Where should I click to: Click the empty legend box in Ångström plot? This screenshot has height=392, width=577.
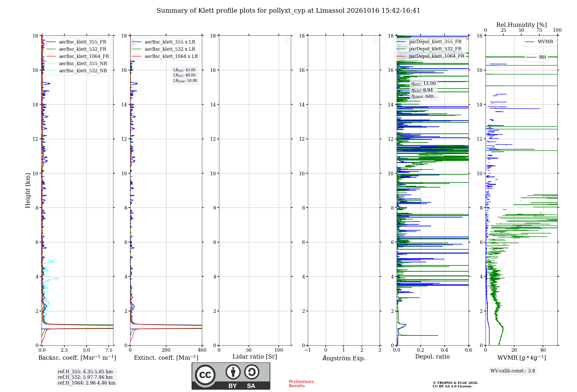(376, 40)
